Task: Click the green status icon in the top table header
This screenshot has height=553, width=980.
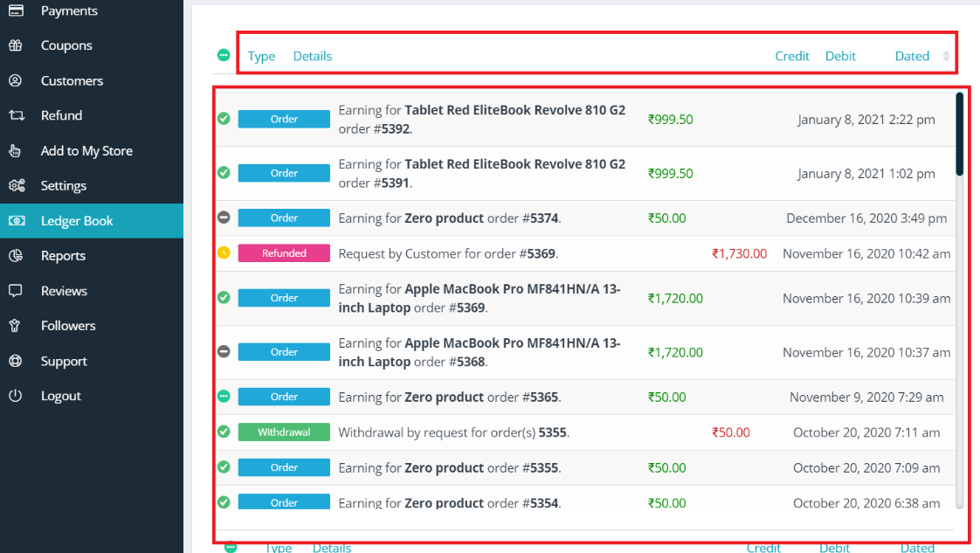Action: tap(224, 55)
